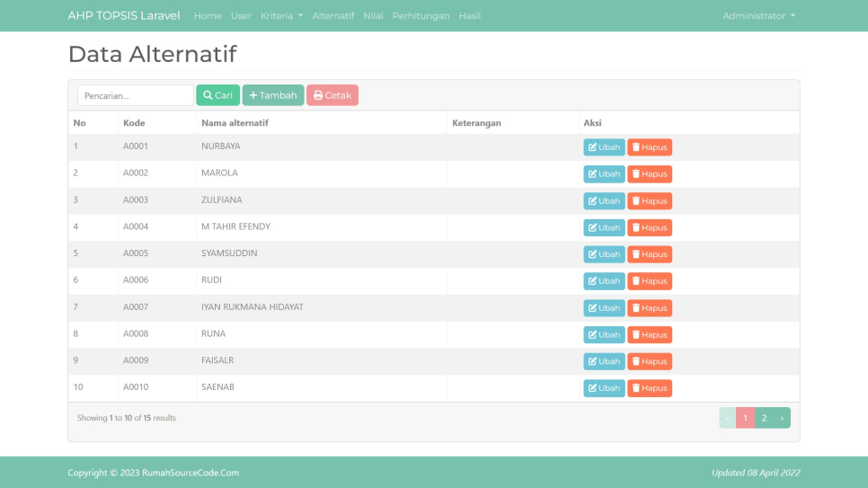Delete RUNA via Hapus button
The height and width of the screenshot is (488, 868).
click(x=650, y=334)
